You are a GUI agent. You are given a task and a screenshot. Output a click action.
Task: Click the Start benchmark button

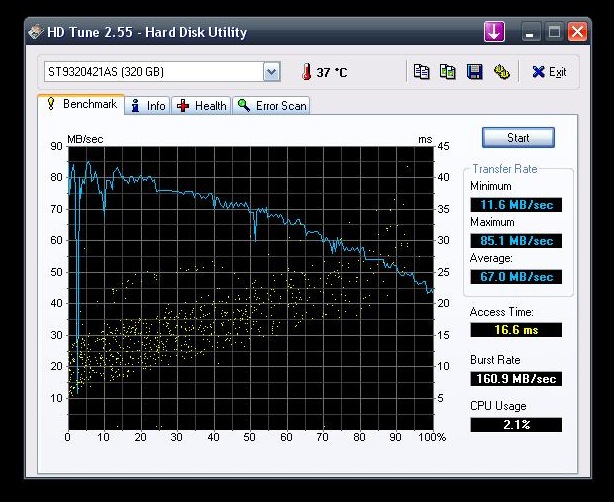click(518, 137)
